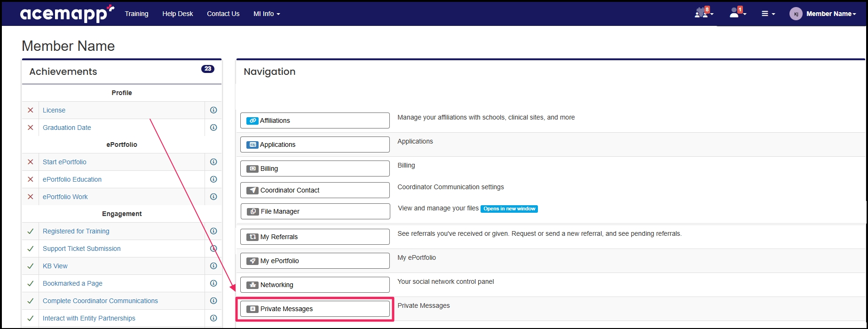868x329 pixels.
Task: Click the red X beside Start ePortfolio
Action: (x=31, y=162)
